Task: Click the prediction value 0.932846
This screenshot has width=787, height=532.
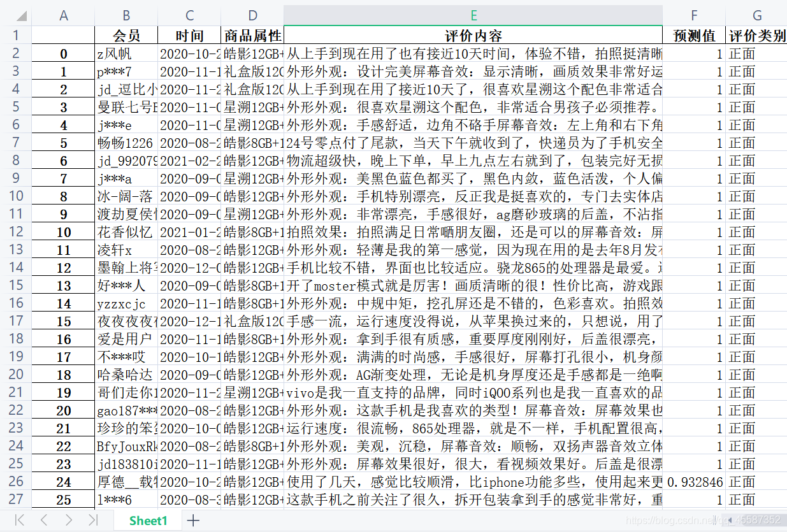Action: [695, 482]
